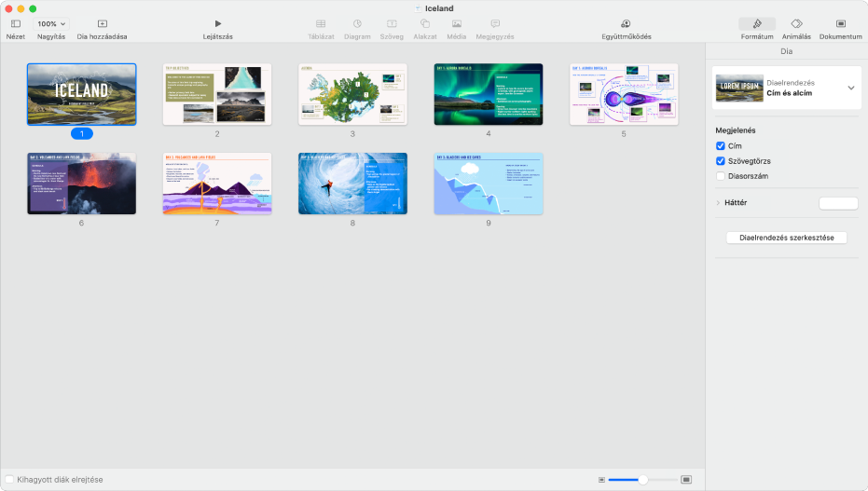The height and width of the screenshot is (491, 868).
Task: Open the Nézet view menu icon
Action: pyautogui.click(x=16, y=24)
